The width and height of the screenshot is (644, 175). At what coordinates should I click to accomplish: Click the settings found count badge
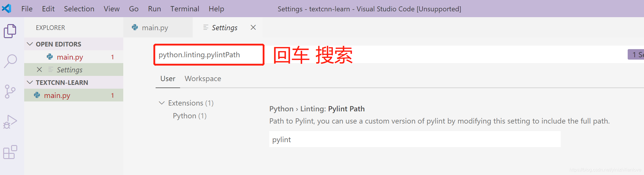[636, 55]
